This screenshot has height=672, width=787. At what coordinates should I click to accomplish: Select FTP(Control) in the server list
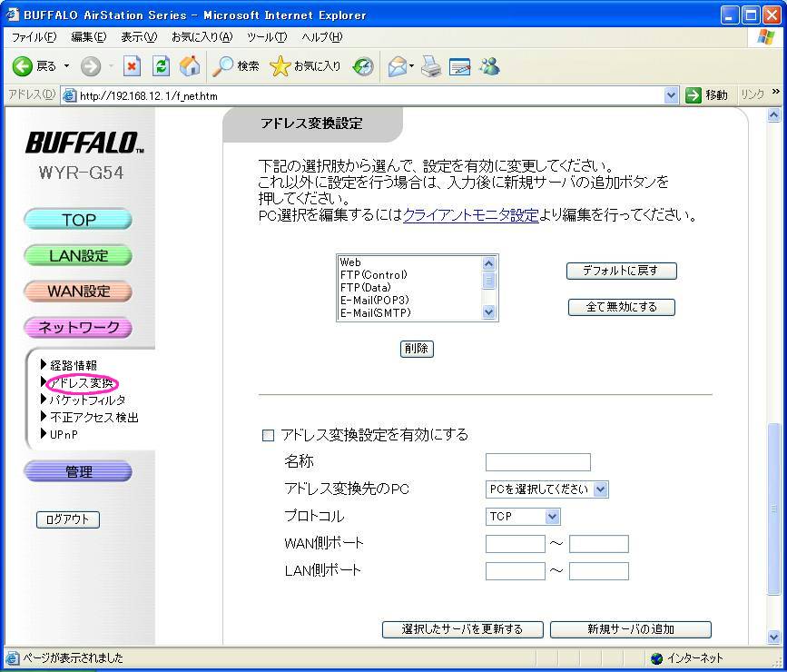click(374, 274)
